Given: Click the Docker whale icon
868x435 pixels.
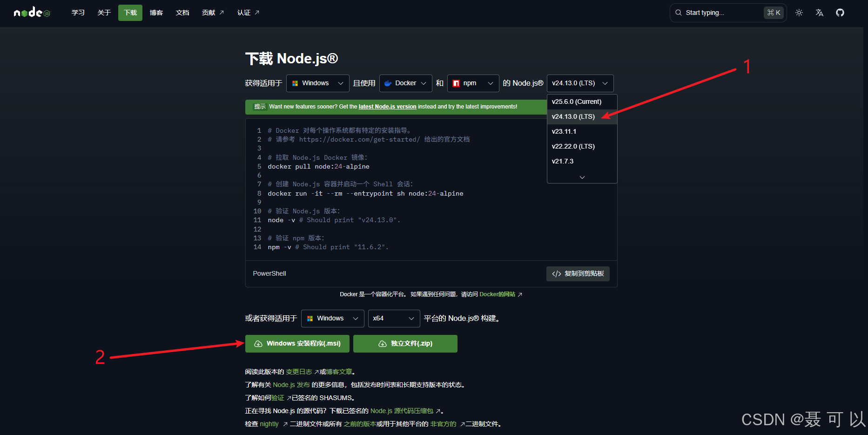Looking at the screenshot, I should (388, 83).
